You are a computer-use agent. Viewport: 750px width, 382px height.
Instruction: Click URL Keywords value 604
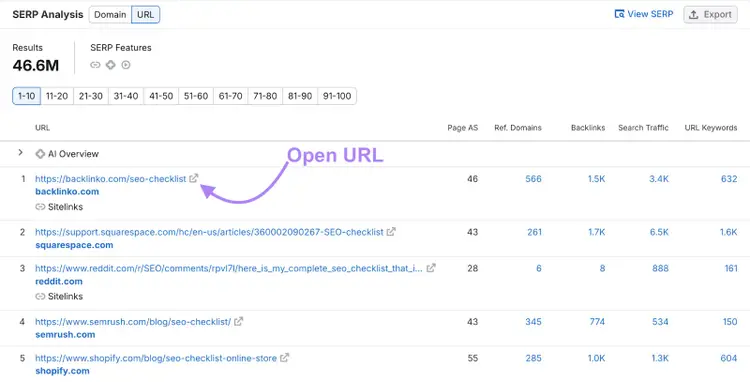[x=729, y=358]
